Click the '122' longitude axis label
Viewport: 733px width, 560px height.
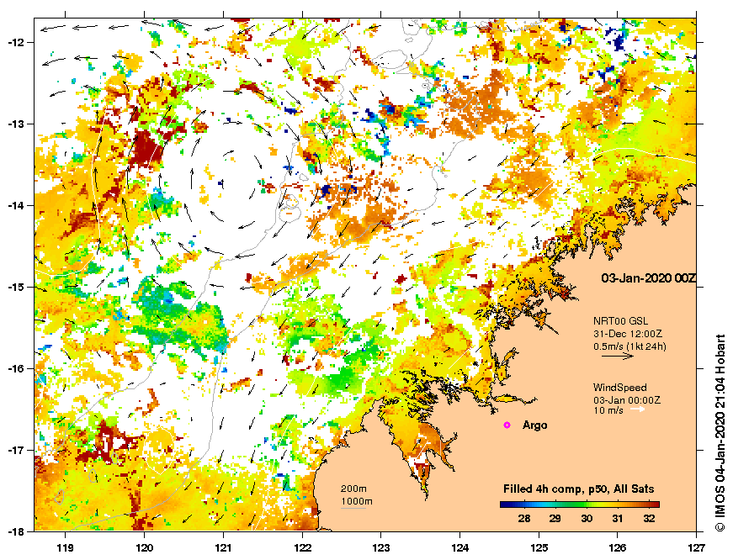point(302,547)
